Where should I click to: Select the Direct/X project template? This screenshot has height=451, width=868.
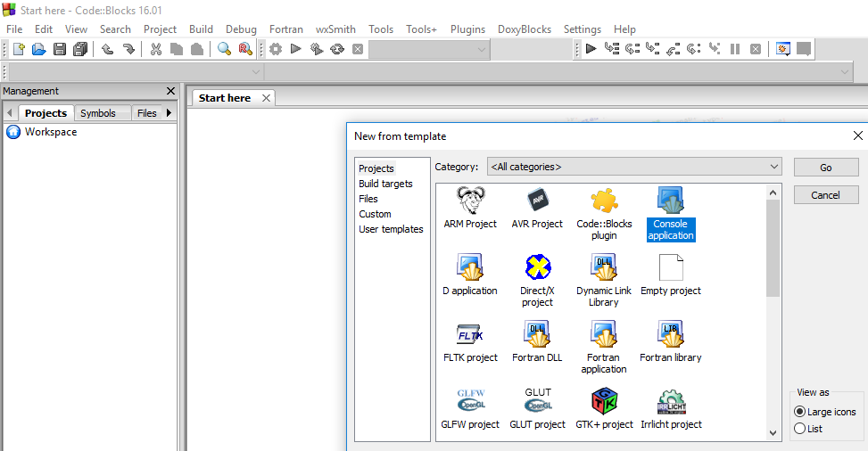coord(537,281)
